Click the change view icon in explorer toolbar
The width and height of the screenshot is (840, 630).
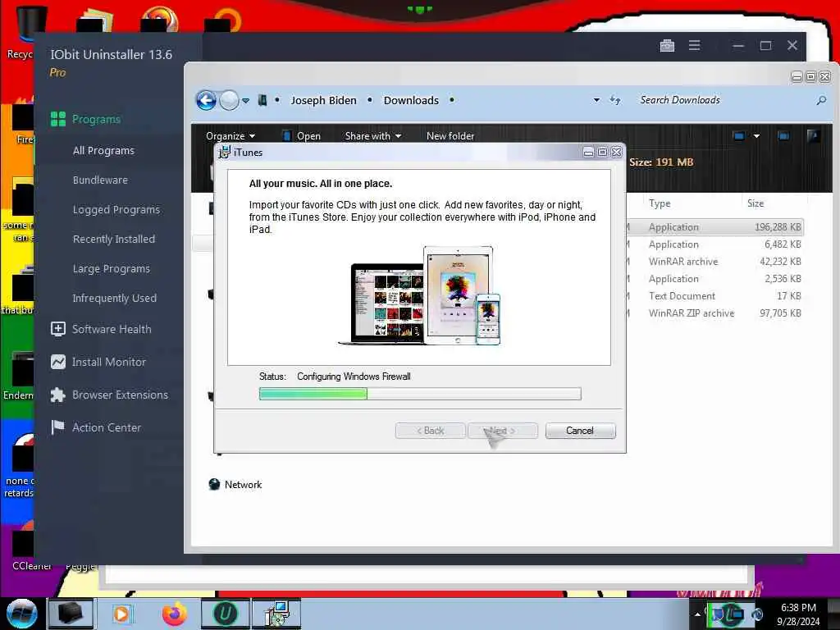739,136
